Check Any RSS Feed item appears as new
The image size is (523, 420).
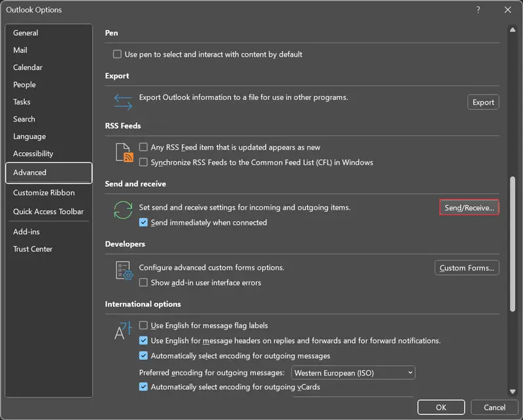coord(144,148)
